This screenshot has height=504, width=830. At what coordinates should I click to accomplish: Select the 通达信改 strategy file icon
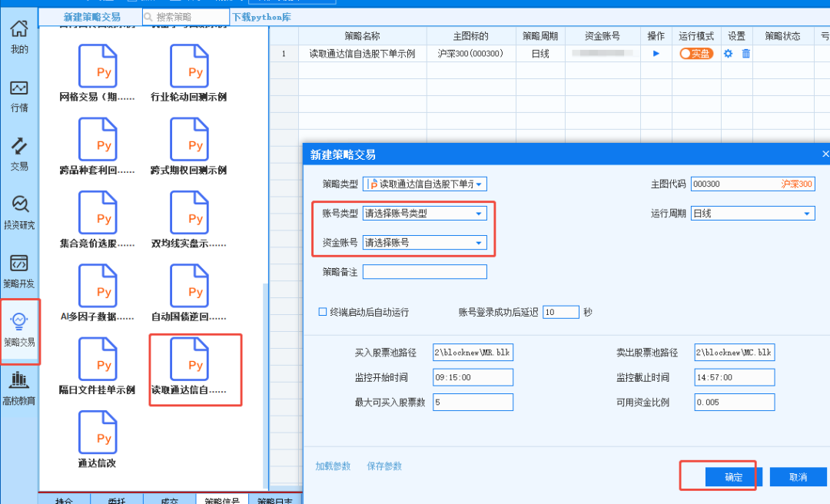point(98,432)
